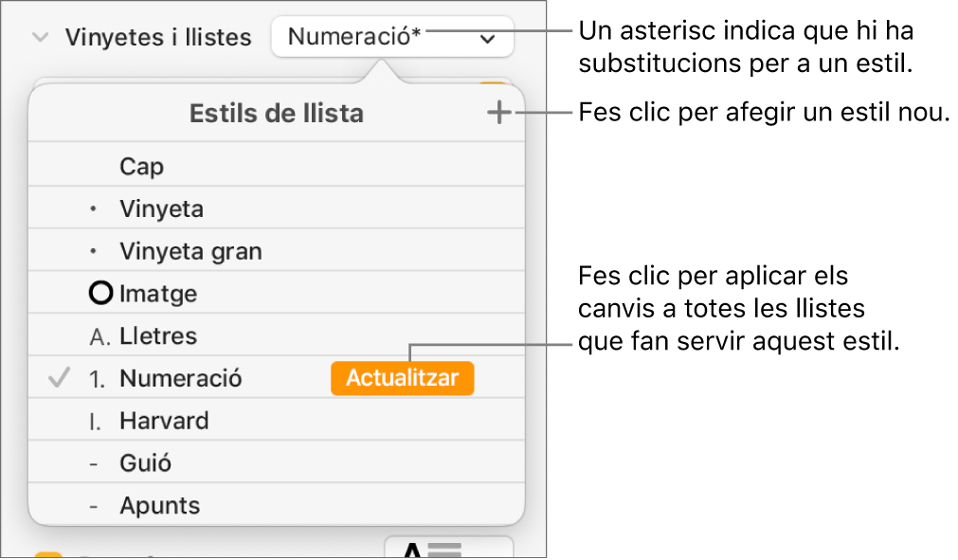958x560 pixels.
Task: Collapse the Vinyetes i llistes section
Action: coord(41,38)
